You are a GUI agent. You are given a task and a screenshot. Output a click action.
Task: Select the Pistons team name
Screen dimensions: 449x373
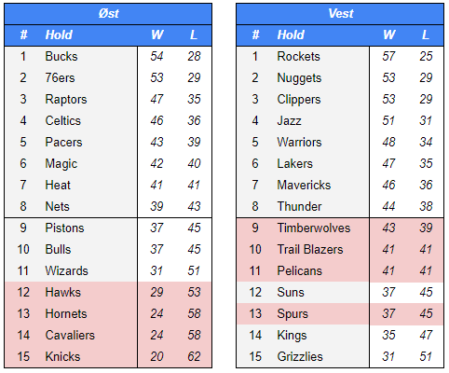(65, 228)
